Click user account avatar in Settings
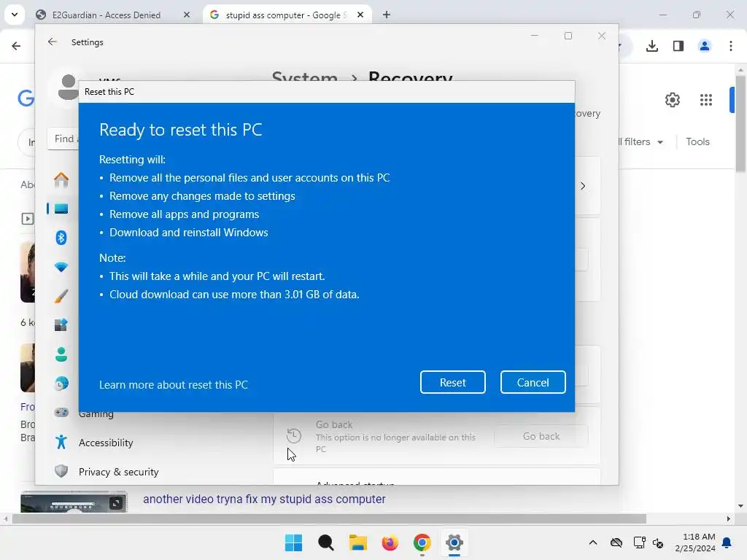This screenshot has width=747, height=560. 68,87
